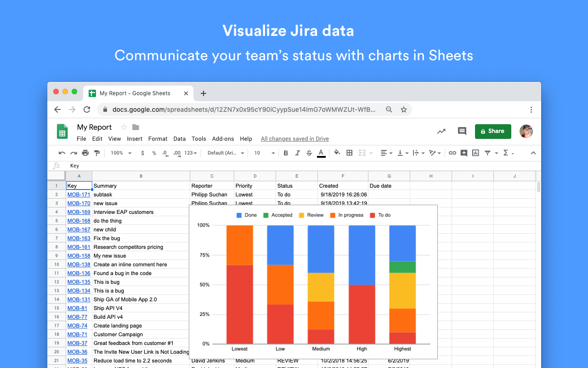Image resolution: width=588 pixels, height=368 pixels.
Task: Increase decimal places icon
Action: click(177, 153)
